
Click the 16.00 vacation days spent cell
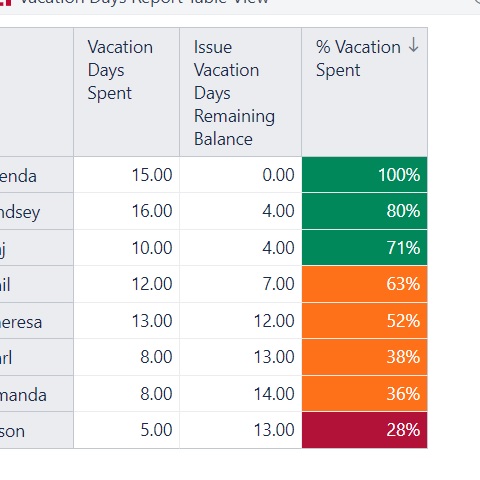coord(127,211)
